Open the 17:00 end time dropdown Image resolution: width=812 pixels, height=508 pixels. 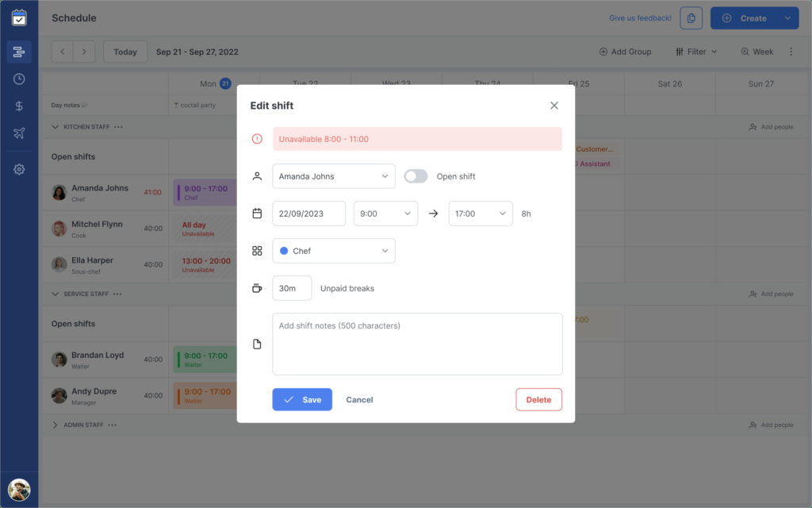pyautogui.click(x=480, y=213)
